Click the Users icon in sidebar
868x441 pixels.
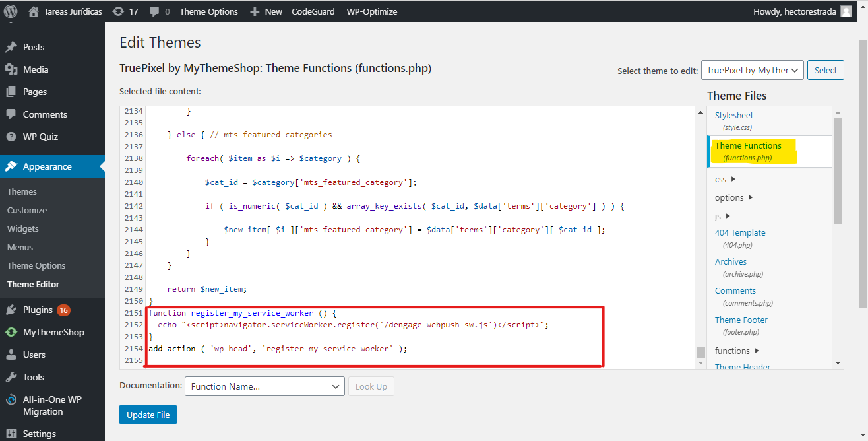tap(11, 355)
